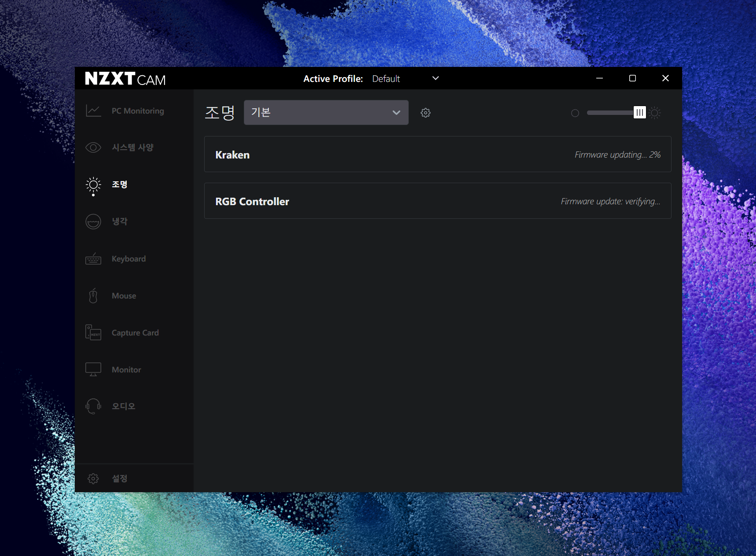The width and height of the screenshot is (756, 556).
Task: Minimize the NZXT CAM window
Action: pyautogui.click(x=599, y=78)
